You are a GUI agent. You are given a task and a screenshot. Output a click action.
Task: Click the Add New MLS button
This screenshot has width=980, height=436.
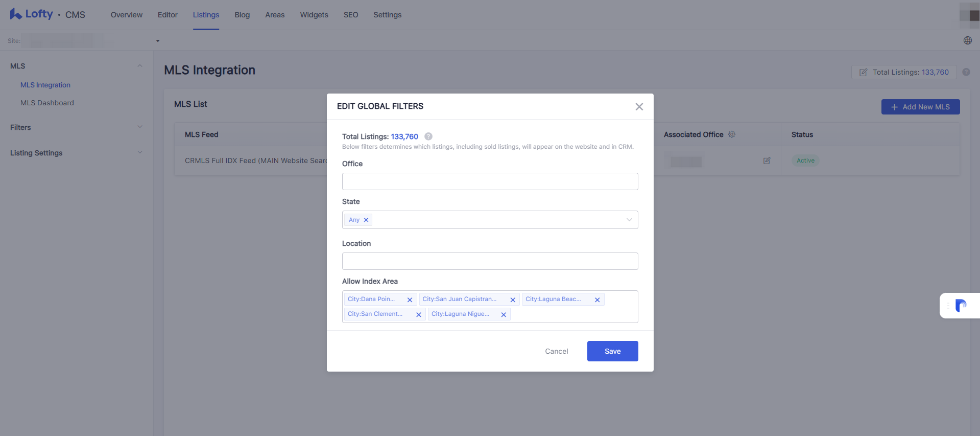[x=920, y=107]
